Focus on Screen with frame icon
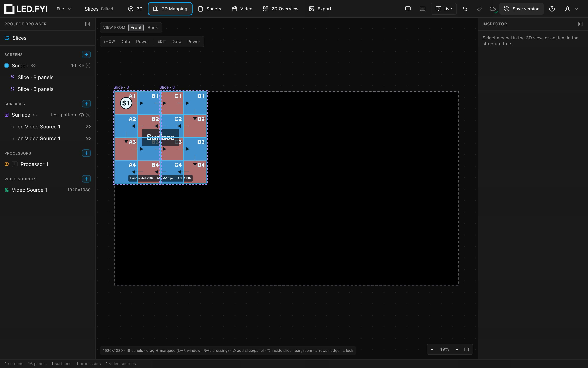 pyautogui.click(x=88, y=66)
